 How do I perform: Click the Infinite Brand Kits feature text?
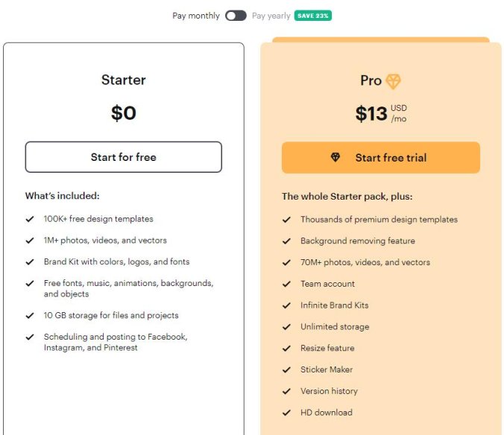coord(334,305)
